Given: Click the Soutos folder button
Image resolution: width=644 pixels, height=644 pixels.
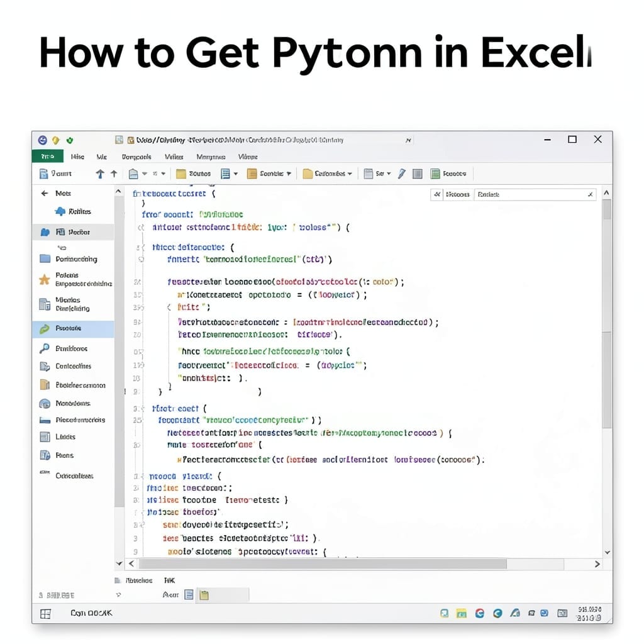Looking at the screenshot, I should 194,174.
